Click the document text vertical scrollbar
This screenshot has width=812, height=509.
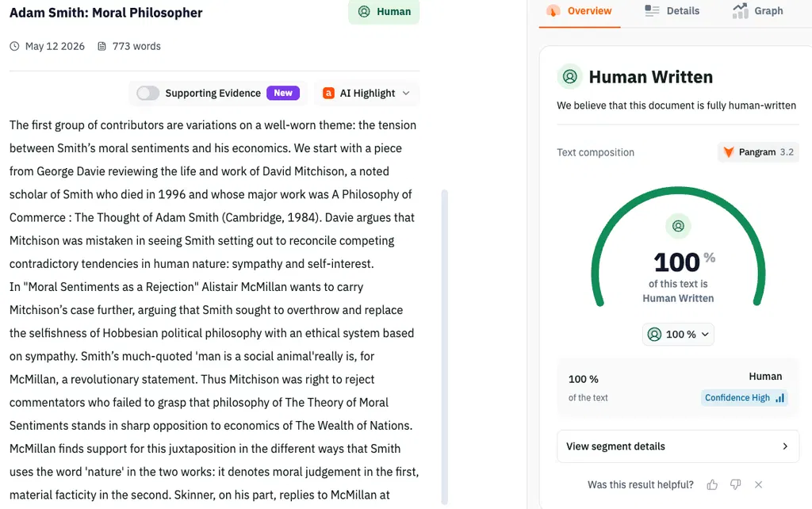[444, 347]
